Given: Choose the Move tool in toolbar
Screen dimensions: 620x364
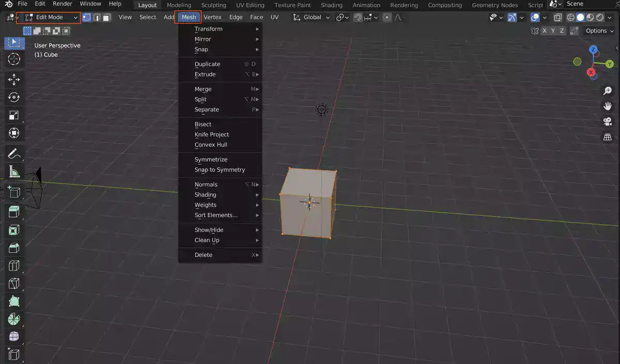Looking at the screenshot, I should [14, 79].
